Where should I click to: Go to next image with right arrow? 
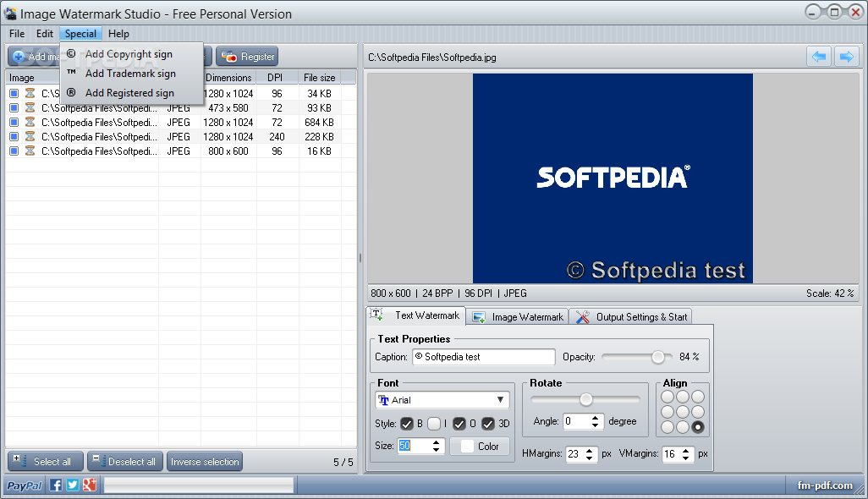coord(846,57)
